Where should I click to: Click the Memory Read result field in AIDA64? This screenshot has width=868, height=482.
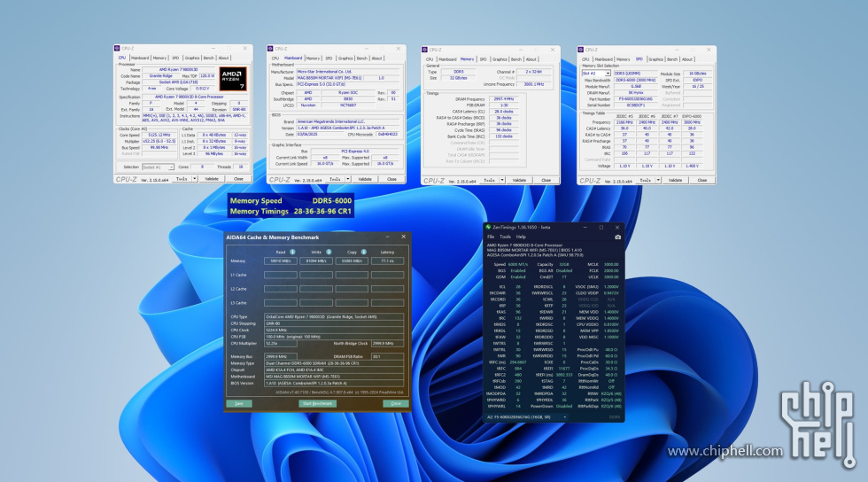(x=280, y=261)
